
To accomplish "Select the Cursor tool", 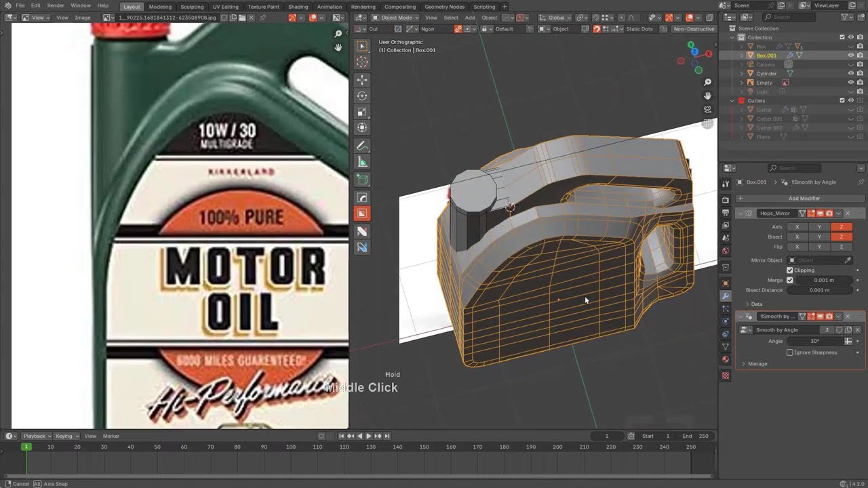I will 362,62.
